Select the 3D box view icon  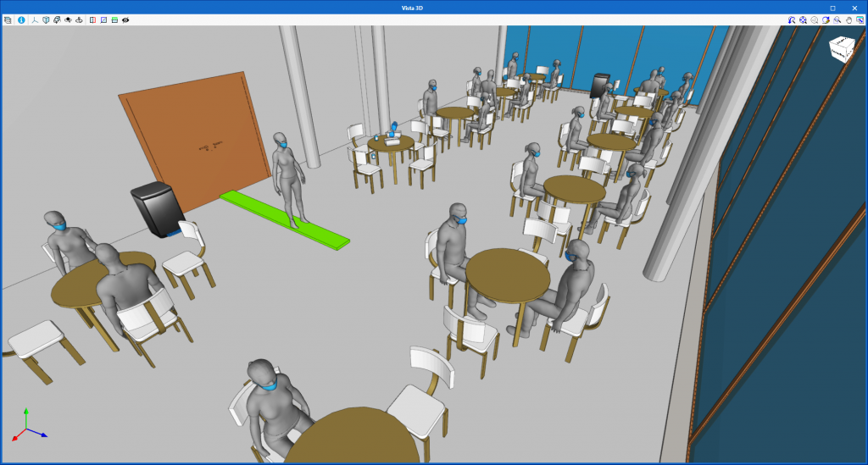click(x=46, y=20)
